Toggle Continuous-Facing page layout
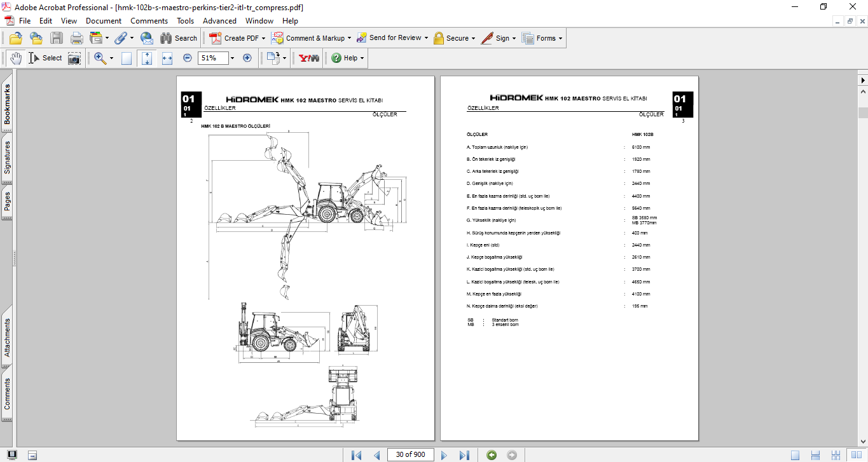The image size is (868, 462). 836,455
